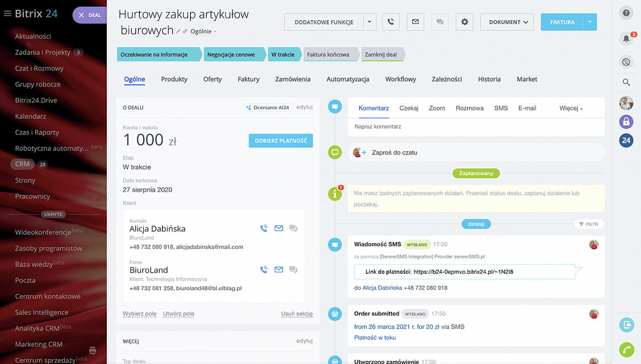
Task: Click the phone call icon in top toolbar
Action: point(390,22)
